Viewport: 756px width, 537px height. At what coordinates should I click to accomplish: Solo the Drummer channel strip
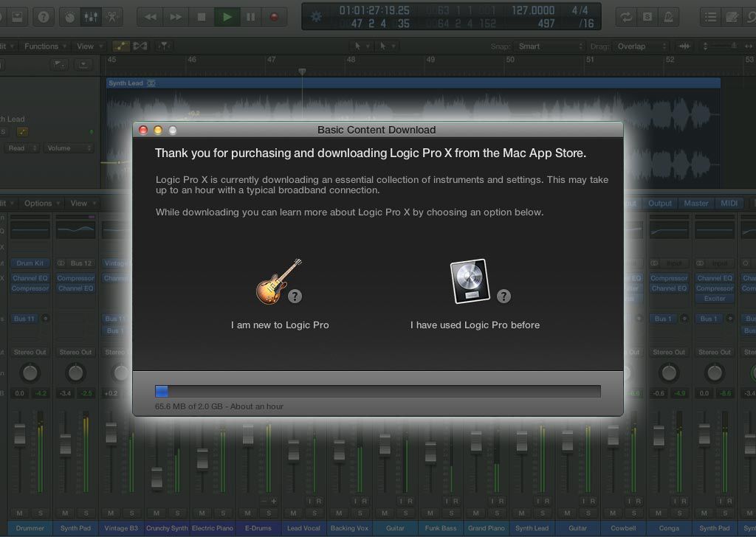(x=41, y=513)
